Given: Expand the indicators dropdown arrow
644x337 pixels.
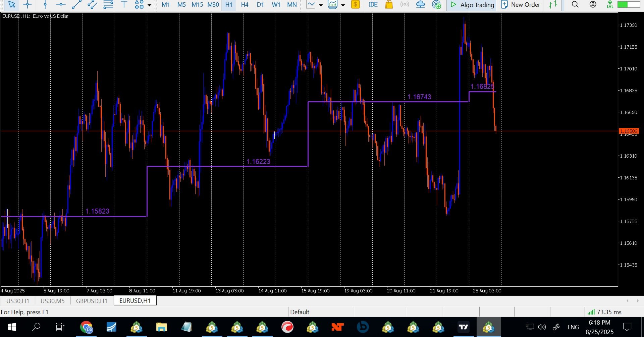Looking at the screenshot, I should 343,5.
